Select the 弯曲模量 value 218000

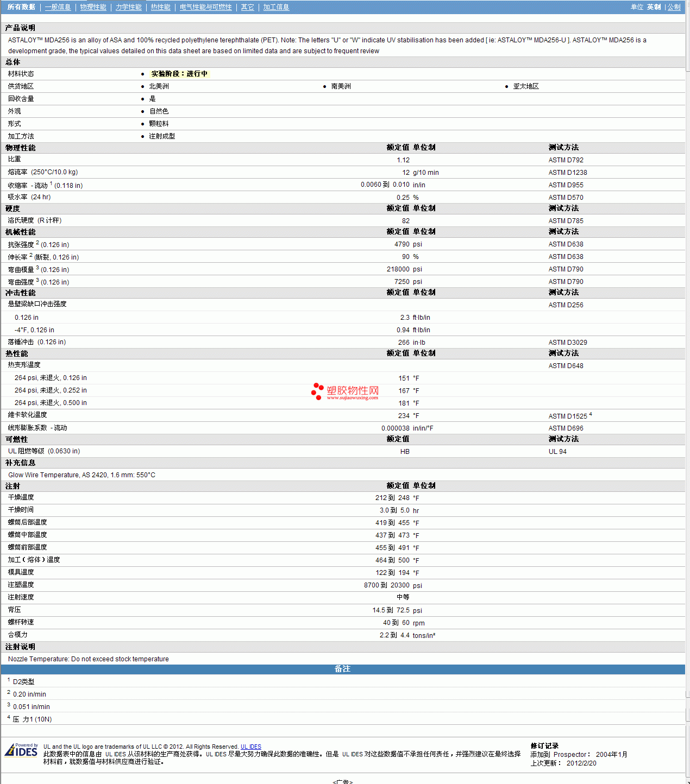(x=398, y=269)
